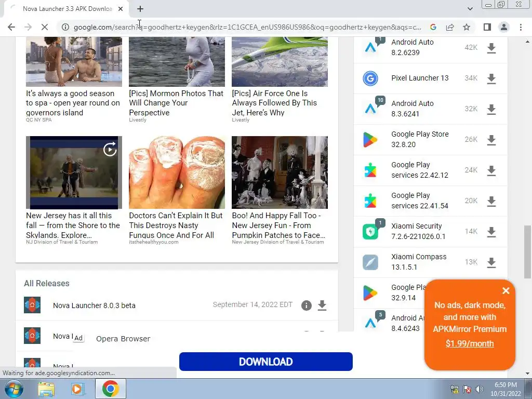Share this page icon in address bar

(x=450, y=27)
